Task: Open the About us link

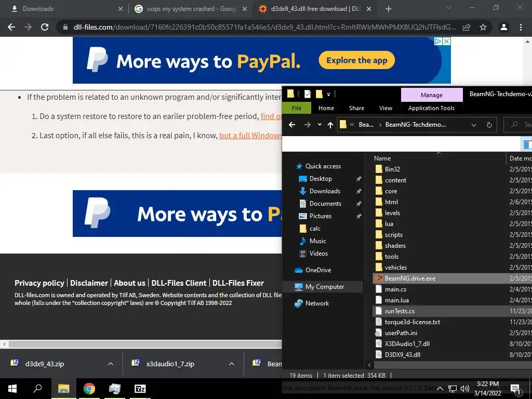Action: click(x=129, y=283)
